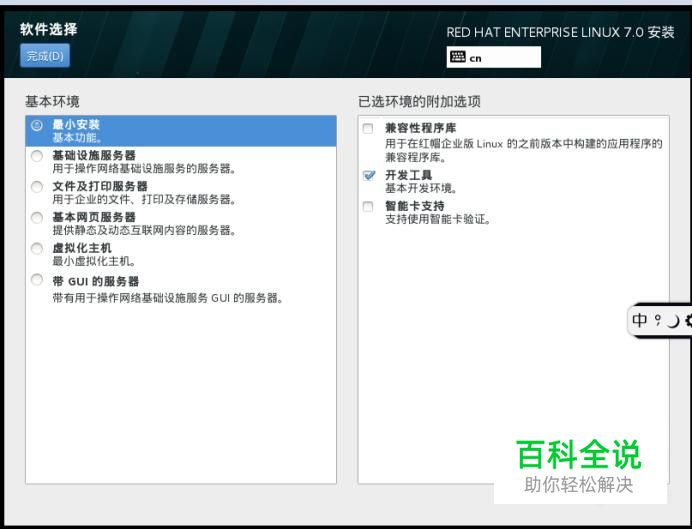Select the 带 GUI 的服务器 radio button

(x=37, y=280)
